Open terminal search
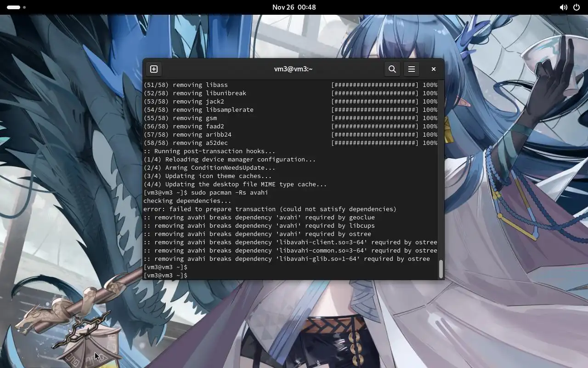 pyautogui.click(x=392, y=69)
